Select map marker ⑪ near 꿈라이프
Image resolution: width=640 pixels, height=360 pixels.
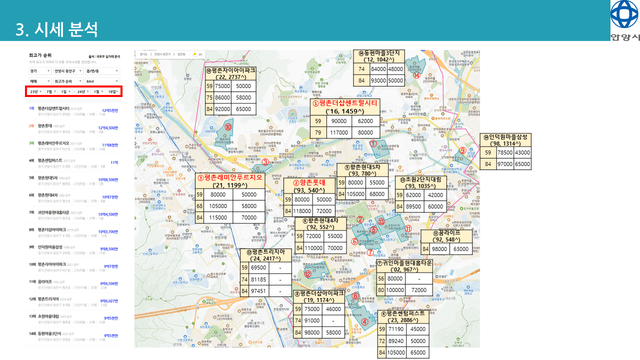coord(408,229)
